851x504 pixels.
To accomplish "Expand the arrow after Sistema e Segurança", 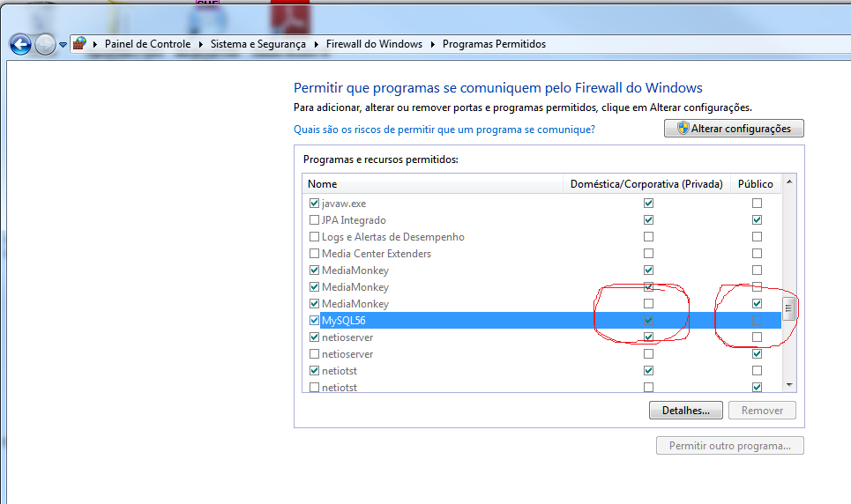I will click(316, 44).
